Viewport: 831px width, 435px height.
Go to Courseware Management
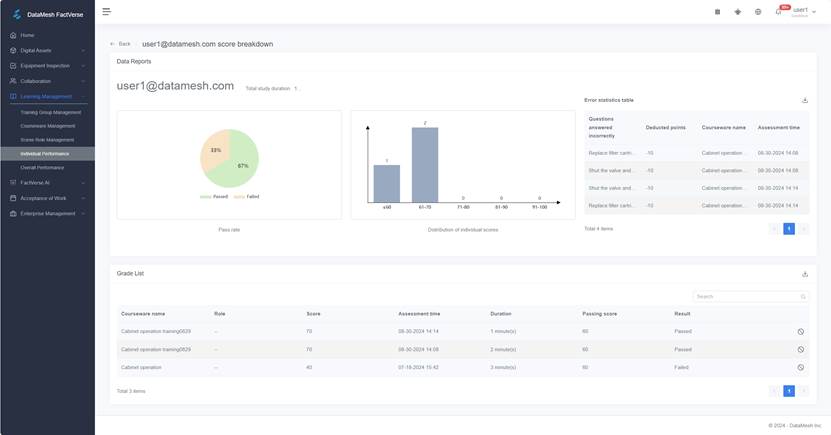(x=47, y=126)
